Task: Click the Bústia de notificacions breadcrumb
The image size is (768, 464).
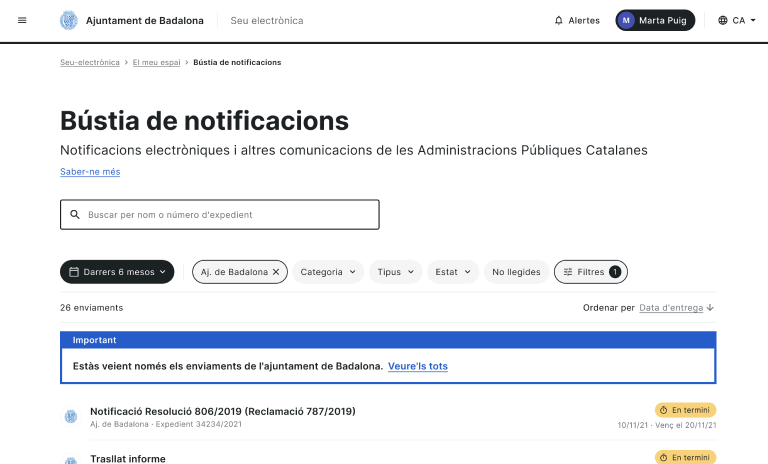Action: (x=237, y=62)
